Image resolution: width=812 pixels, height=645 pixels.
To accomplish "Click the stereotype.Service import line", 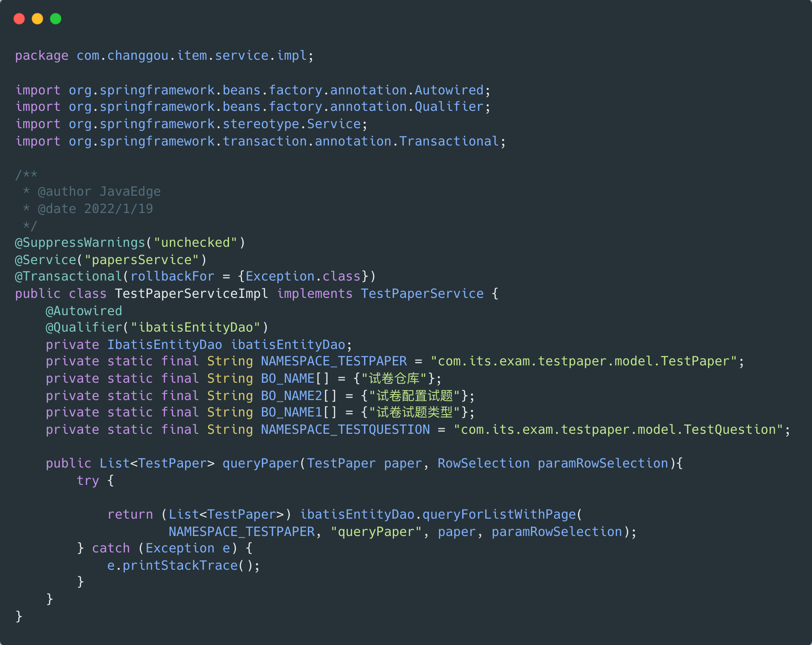I will click(x=192, y=124).
